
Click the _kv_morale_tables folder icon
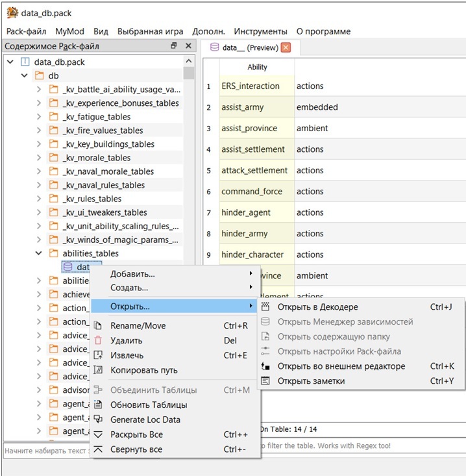click(x=53, y=158)
